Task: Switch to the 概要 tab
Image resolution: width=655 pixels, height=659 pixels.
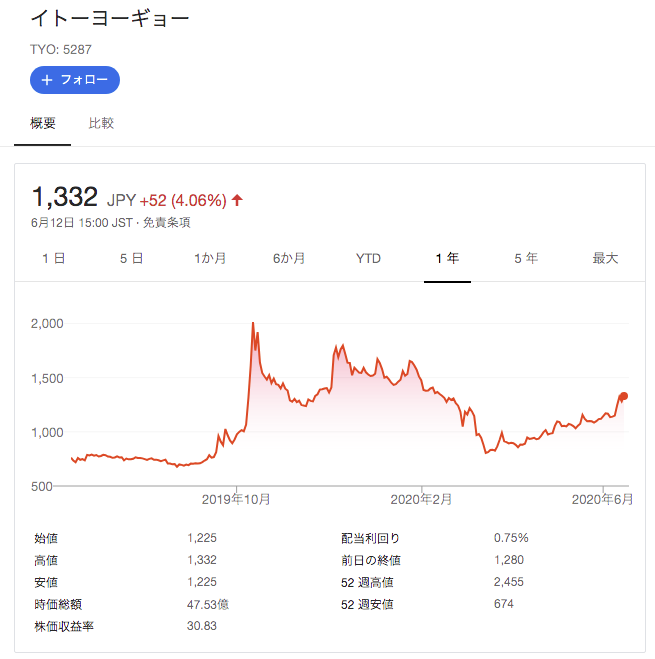Action: point(42,123)
